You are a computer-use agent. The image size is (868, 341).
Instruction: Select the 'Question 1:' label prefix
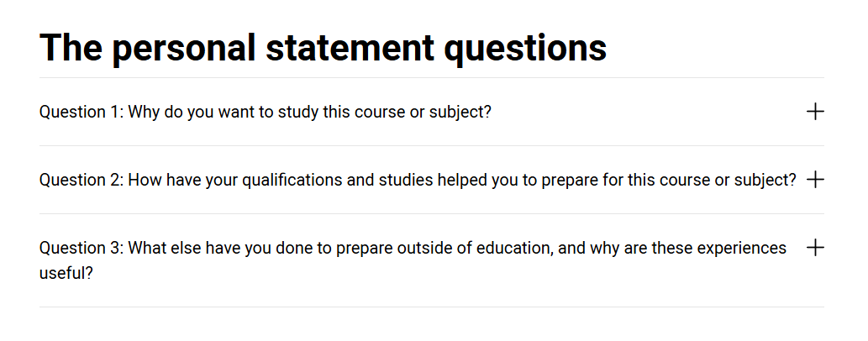tap(82, 112)
